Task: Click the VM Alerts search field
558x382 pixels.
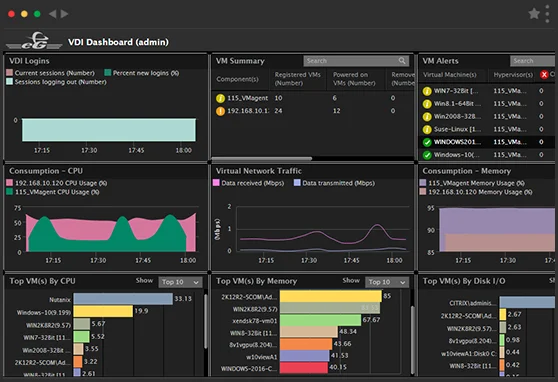Action: coord(532,61)
